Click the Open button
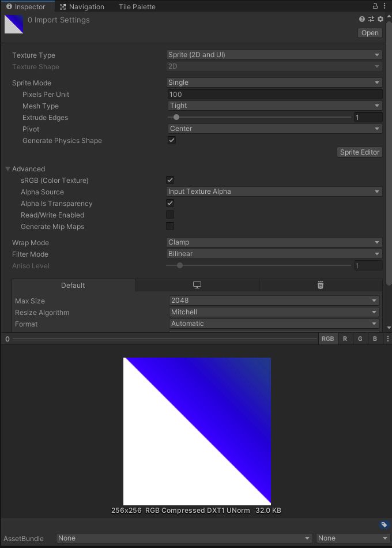392x548 pixels. coord(370,33)
